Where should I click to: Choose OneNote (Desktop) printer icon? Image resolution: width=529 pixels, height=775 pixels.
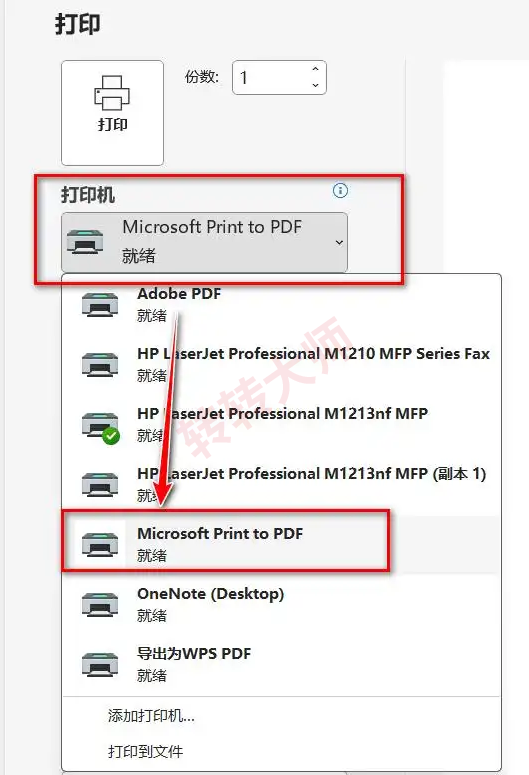[x=100, y=604]
